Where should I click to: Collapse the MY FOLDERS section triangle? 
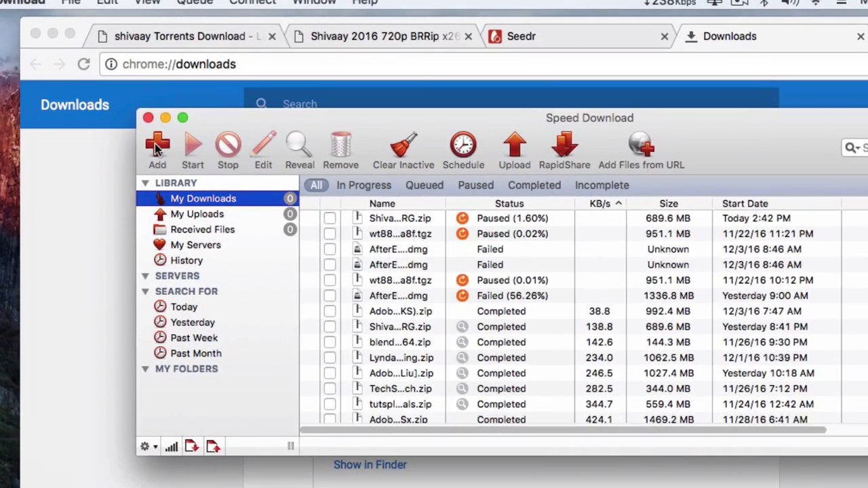(145, 369)
